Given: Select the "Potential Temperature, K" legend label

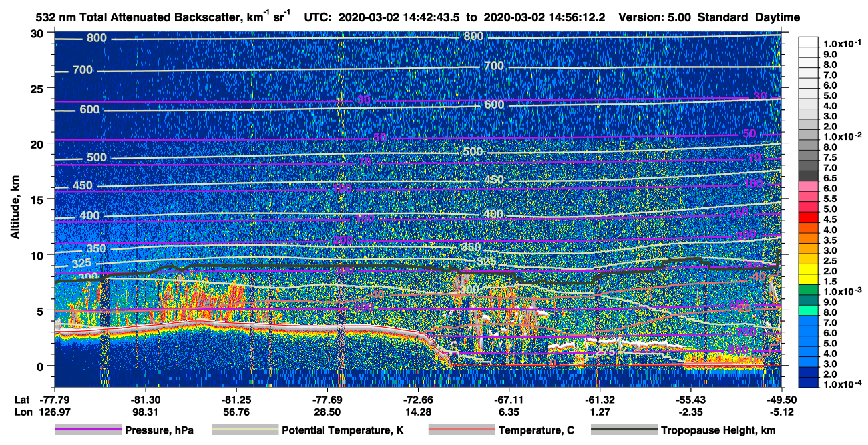Looking at the screenshot, I should [x=343, y=430].
